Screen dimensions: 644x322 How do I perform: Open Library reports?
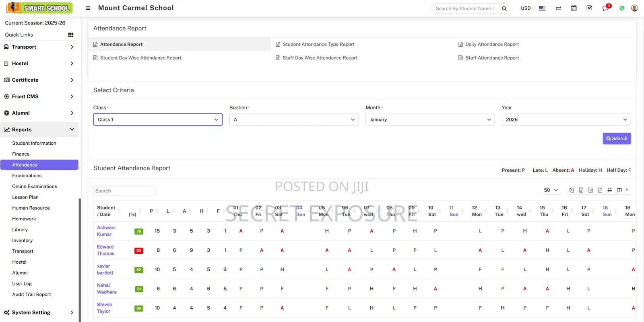click(20, 230)
